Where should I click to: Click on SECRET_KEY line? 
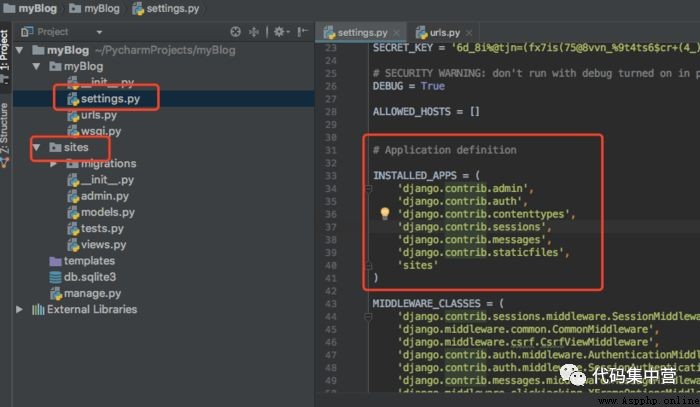tap(536, 47)
